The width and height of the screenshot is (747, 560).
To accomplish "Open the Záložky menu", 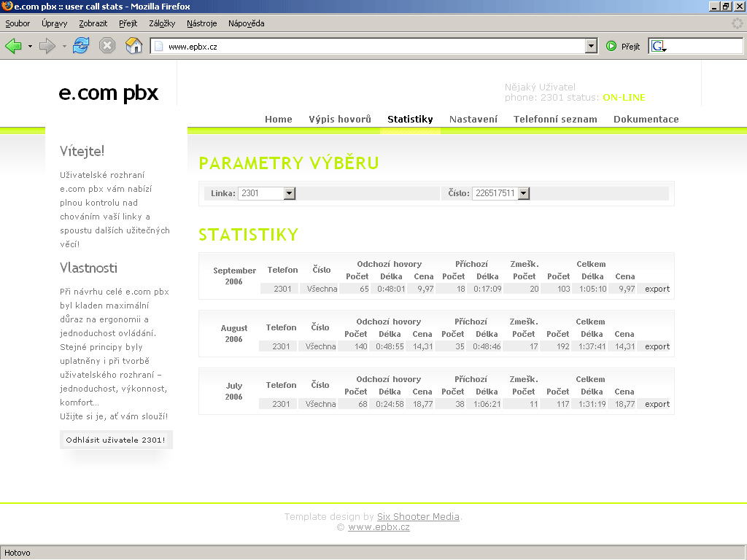I will [x=162, y=23].
